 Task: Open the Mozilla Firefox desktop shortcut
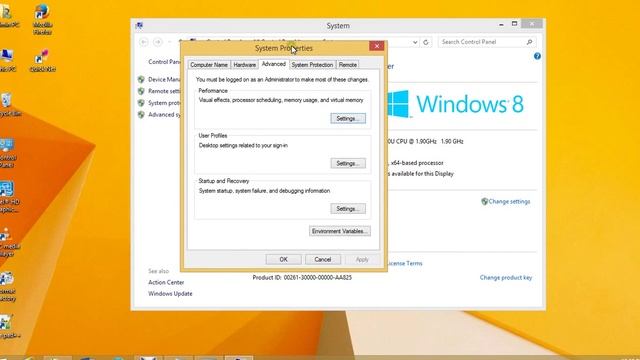(42, 18)
